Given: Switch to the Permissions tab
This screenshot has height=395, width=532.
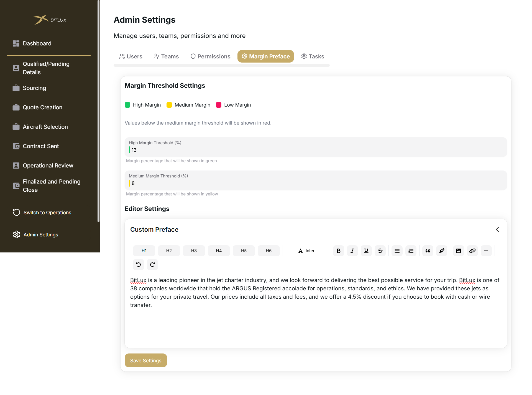Looking at the screenshot, I should (210, 56).
